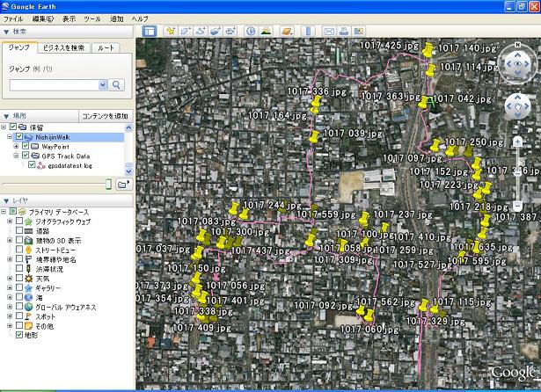Image resolution: width=541 pixels, height=392 pixels.
Task: Collapse the 検索 search panel triangle
Action: tap(6, 32)
